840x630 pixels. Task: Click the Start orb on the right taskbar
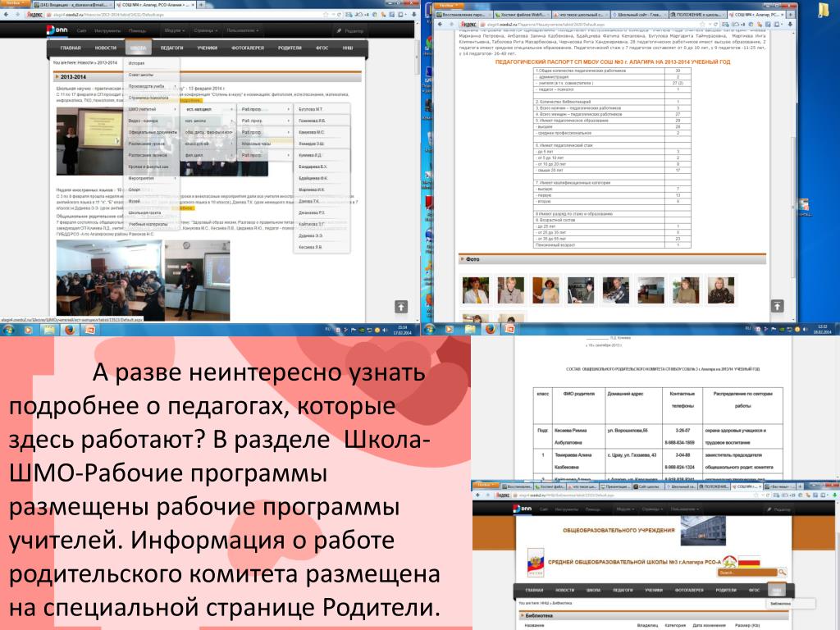pos(429,329)
